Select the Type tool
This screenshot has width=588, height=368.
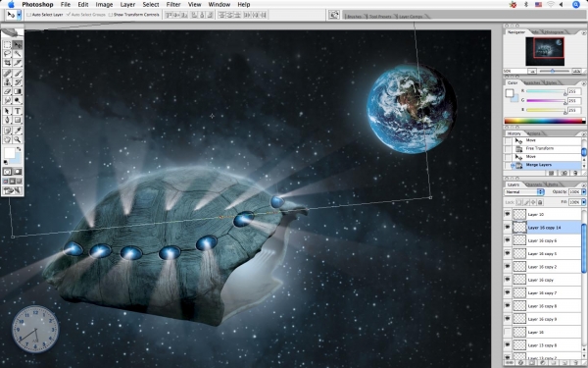[18, 111]
